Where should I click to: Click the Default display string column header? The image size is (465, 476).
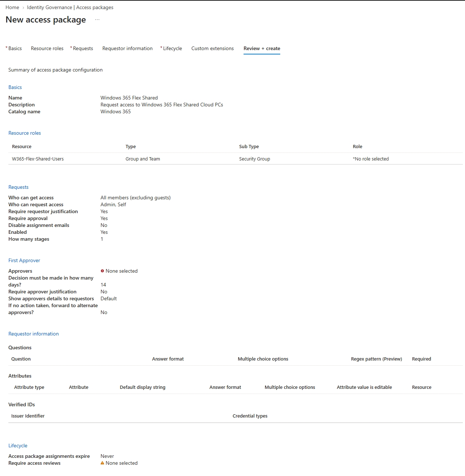tap(143, 387)
